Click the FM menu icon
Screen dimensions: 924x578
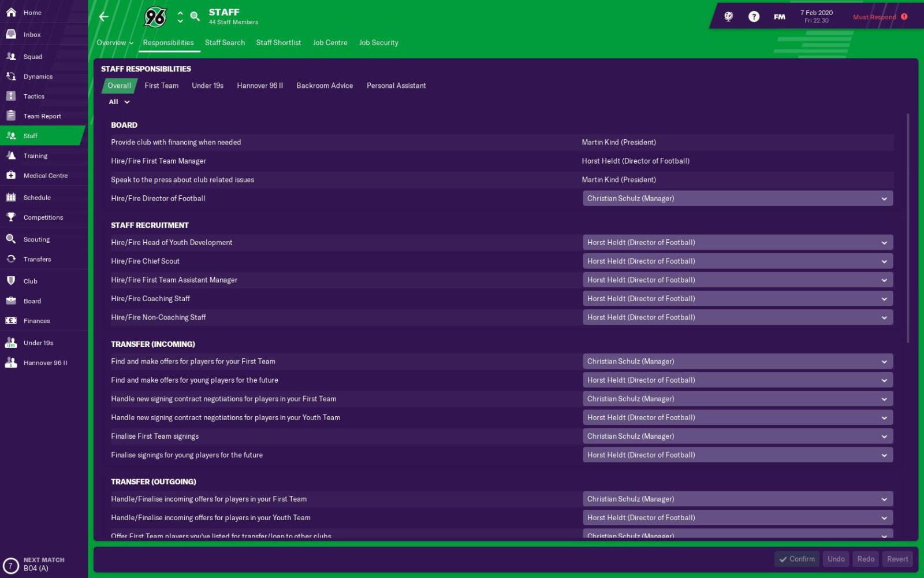point(780,17)
